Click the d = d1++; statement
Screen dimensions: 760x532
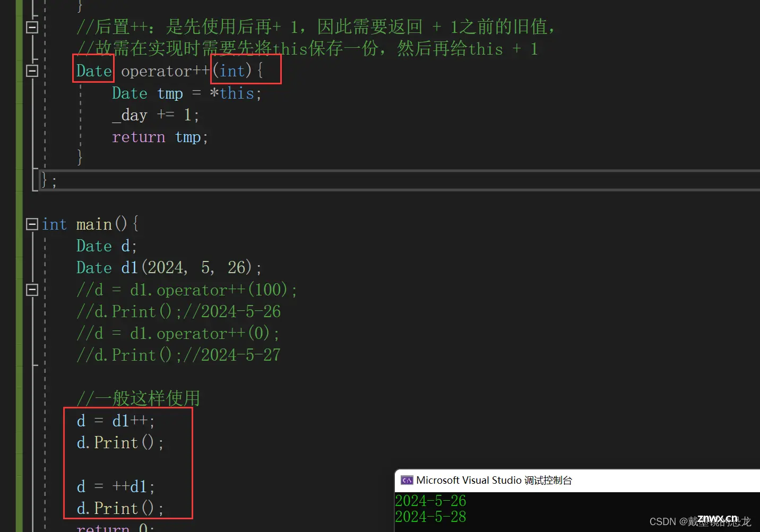116,421
